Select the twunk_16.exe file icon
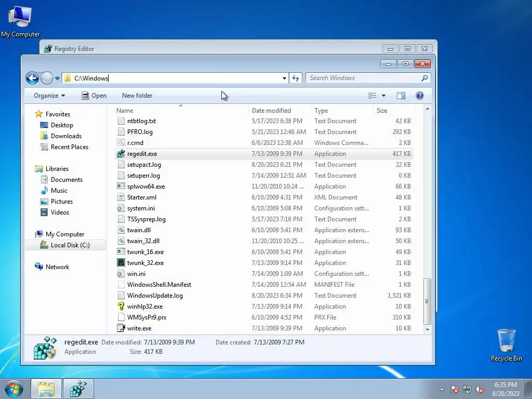The width and height of the screenshot is (532, 399). [121, 252]
